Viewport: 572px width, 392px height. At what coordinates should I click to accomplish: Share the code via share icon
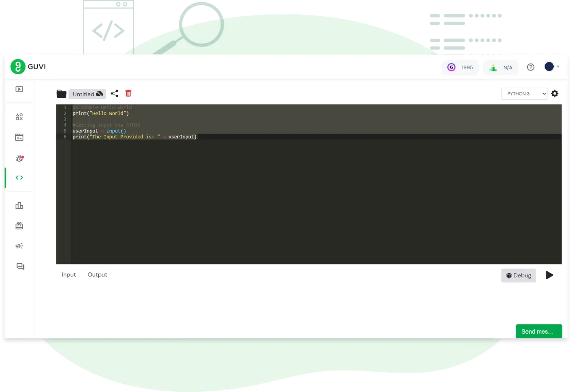[114, 94]
